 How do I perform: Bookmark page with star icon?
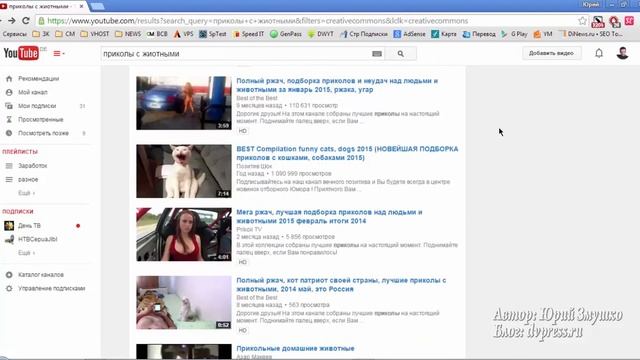coord(582,20)
